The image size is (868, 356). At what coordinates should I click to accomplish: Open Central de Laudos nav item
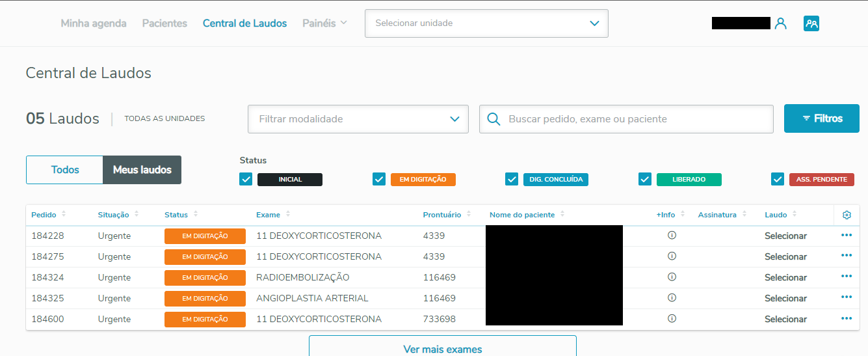pyautogui.click(x=244, y=23)
